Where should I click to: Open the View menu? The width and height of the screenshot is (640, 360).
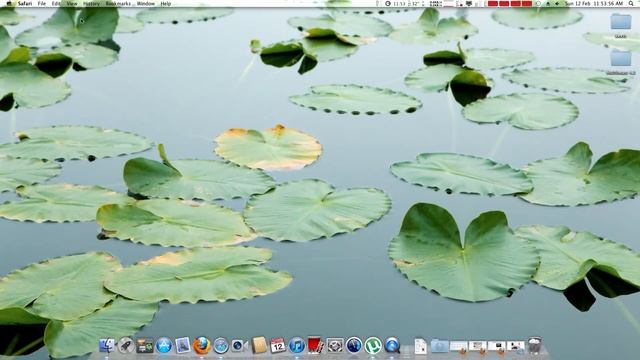click(72, 3)
